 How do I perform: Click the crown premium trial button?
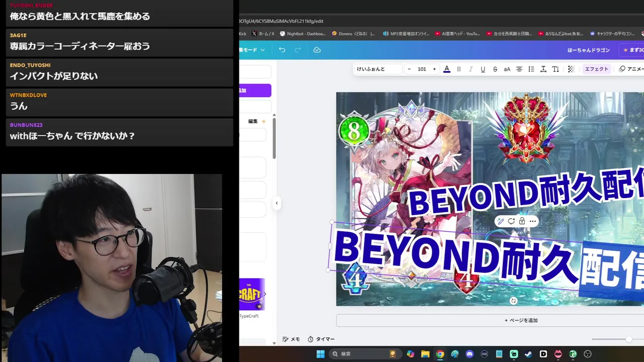click(x=632, y=50)
